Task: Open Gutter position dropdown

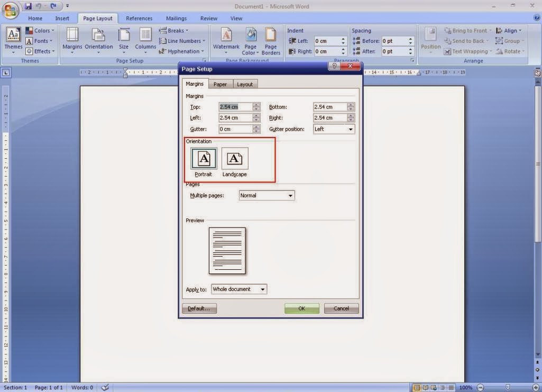Action: coord(334,129)
